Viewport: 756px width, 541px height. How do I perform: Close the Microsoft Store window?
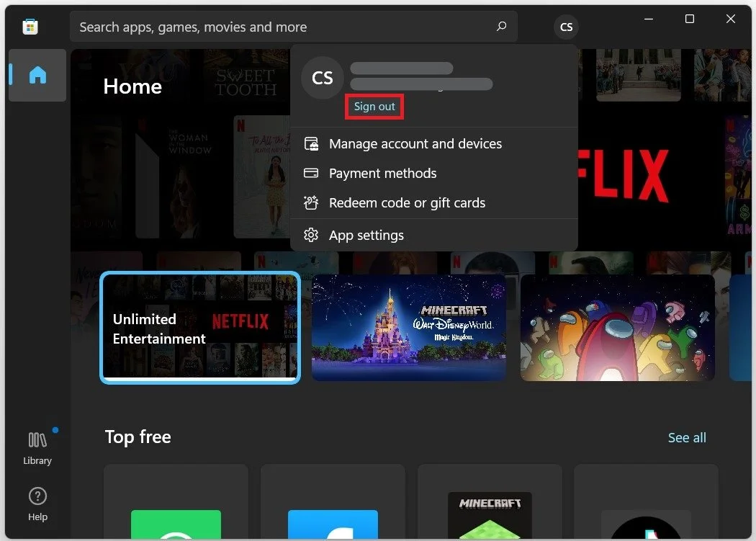[x=731, y=19]
